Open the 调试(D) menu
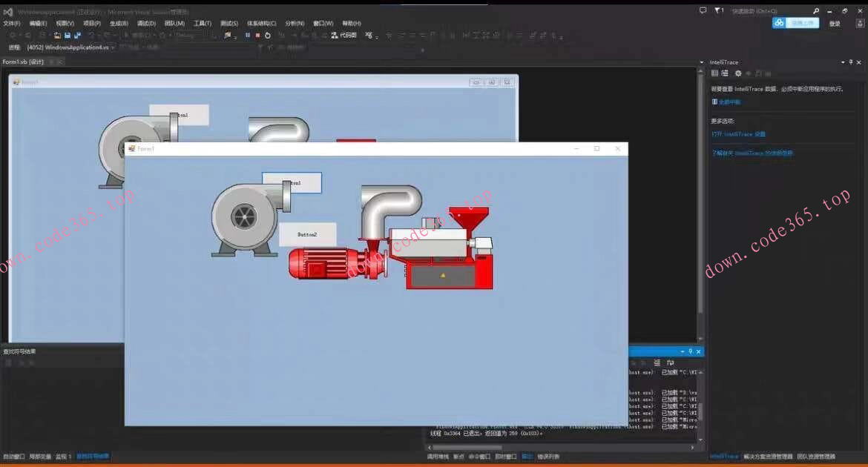This screenshot has height=467, width=868. point(146,23)
